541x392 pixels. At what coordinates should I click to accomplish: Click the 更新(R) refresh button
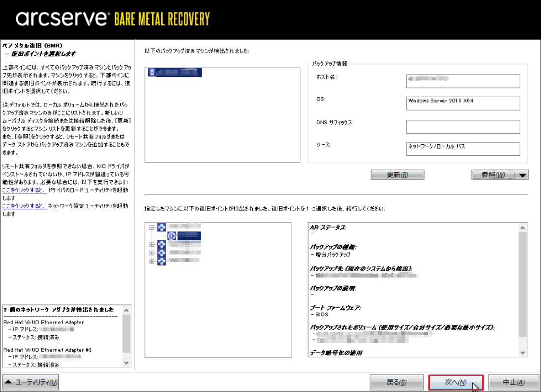click(398, 175)
